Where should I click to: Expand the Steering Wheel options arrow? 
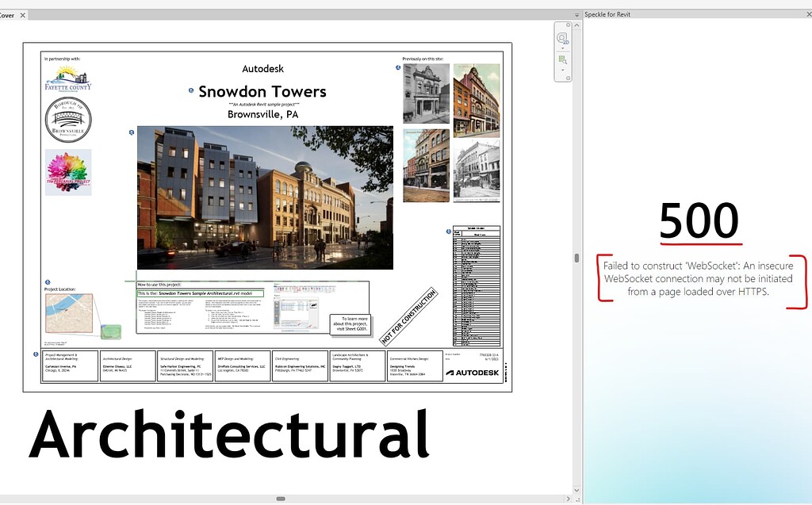pyautogui.click(x=562, y=48)
